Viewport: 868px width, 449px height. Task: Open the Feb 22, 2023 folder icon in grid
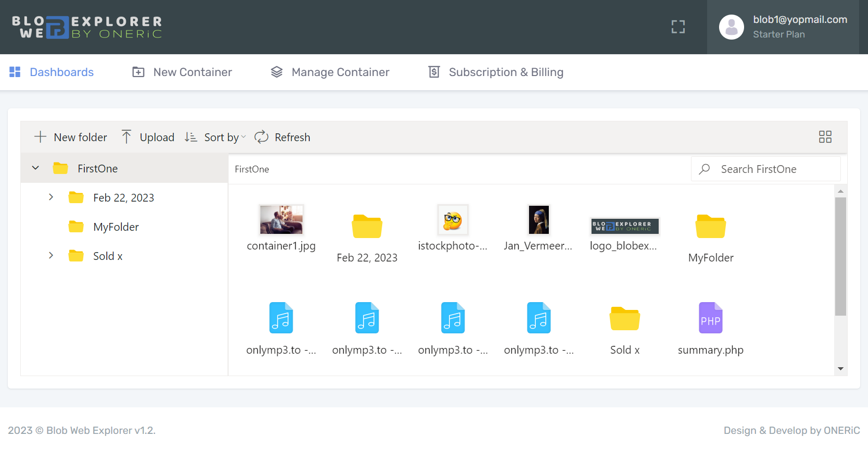click(367, 227)
